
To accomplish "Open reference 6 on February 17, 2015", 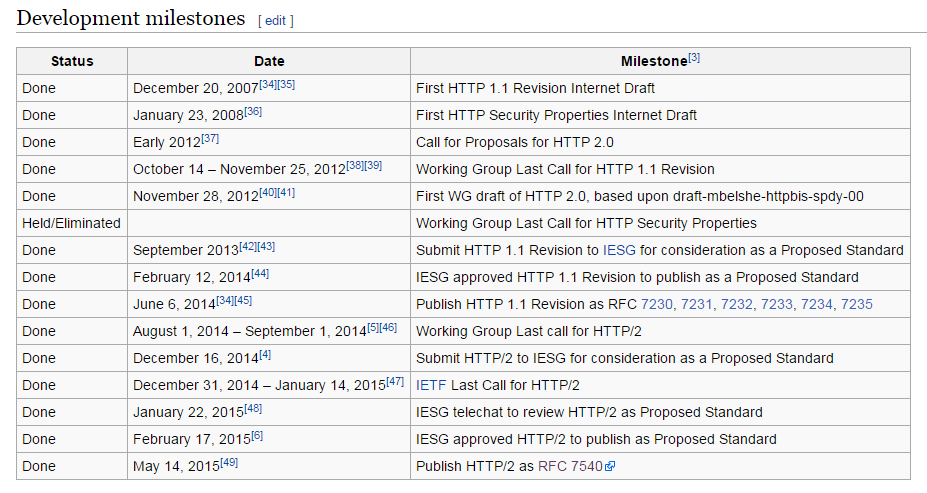I will pos(257,436).
